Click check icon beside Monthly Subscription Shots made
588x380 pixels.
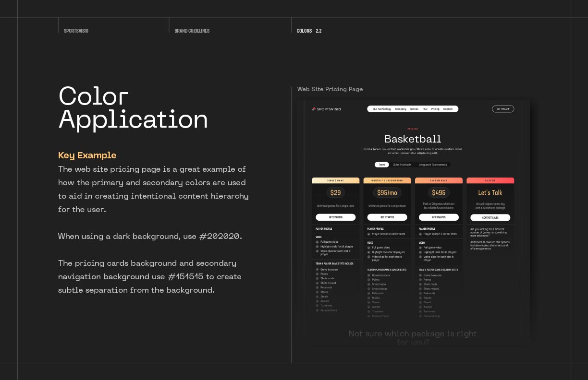pyautogui.click(x=369, y=284)
